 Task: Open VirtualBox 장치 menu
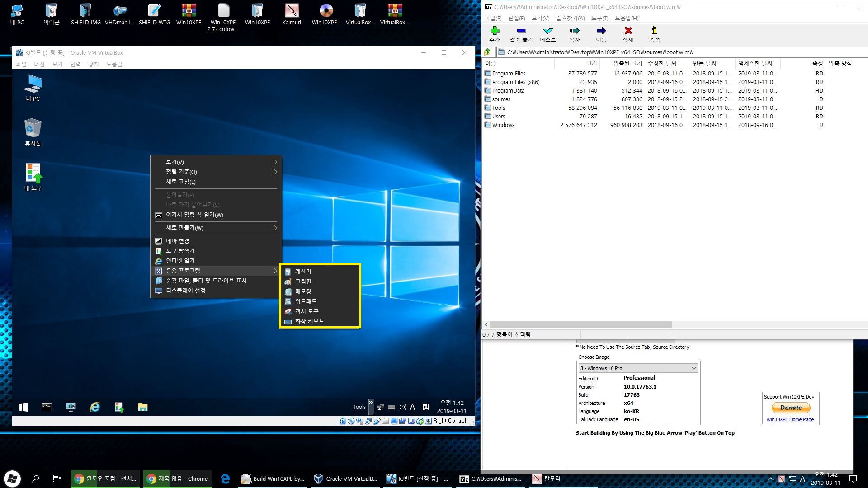tap(93, 64)
